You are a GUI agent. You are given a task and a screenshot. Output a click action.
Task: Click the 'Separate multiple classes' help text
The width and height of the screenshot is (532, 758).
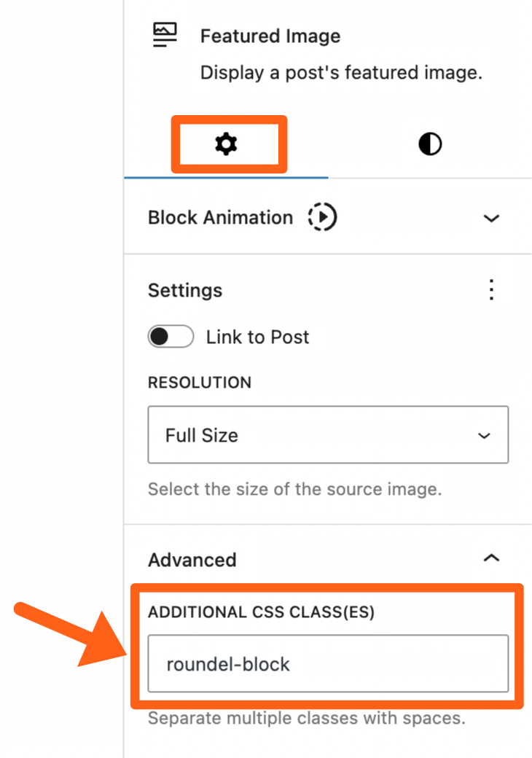(x=306, y=718)
